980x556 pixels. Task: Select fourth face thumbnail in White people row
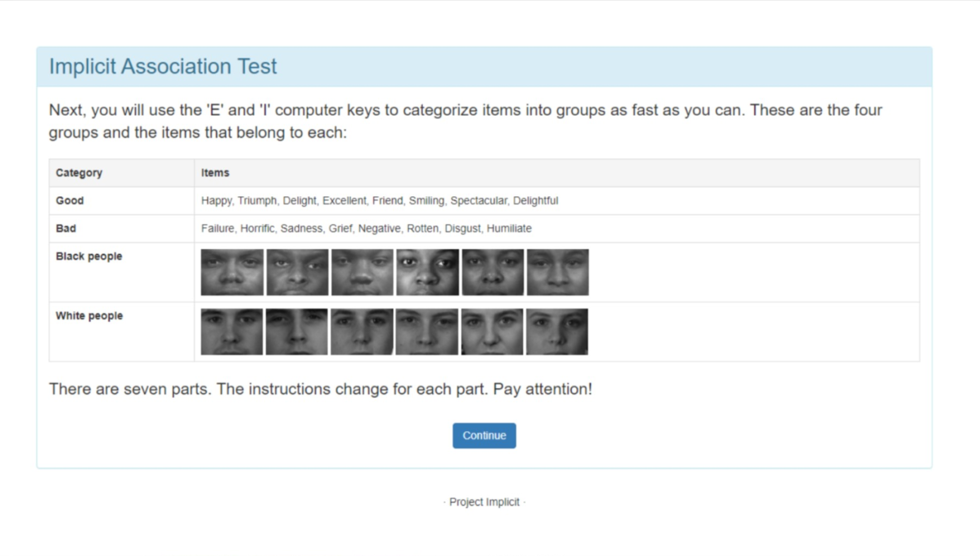click(x=427, y=332)
